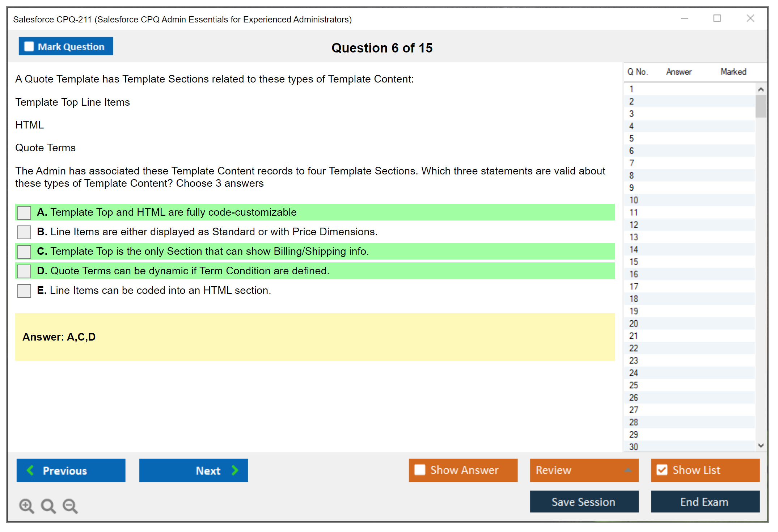Click the Save Session button
778x532 pixels.
click(584, 502)
